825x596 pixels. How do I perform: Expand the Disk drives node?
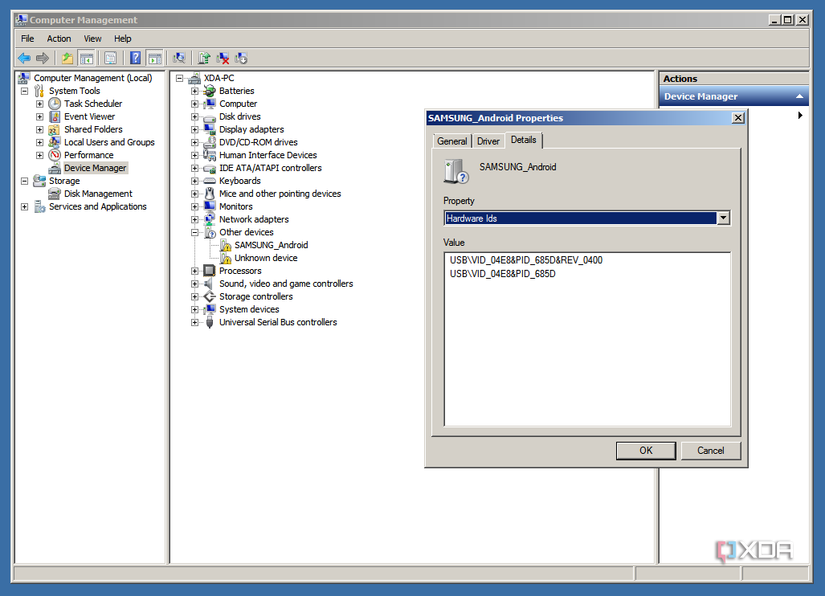[x=195, y=116]
